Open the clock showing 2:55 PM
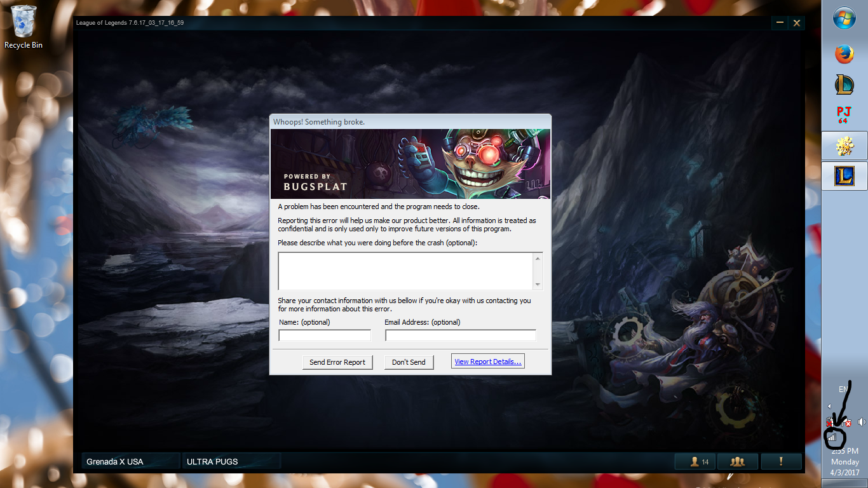Image resolution: width=868 pixels, height=488 pixels. pyautogui.click(x=844, y=462)
